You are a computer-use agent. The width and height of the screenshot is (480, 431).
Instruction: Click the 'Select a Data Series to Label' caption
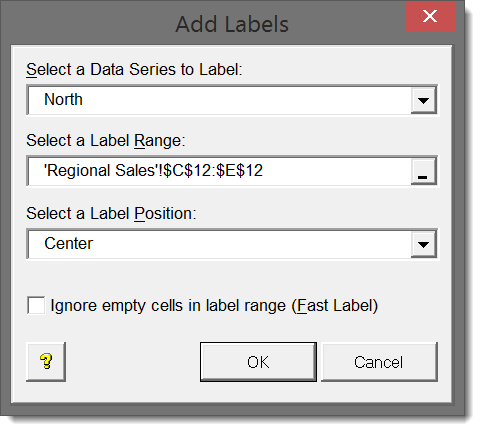point(134,70)
